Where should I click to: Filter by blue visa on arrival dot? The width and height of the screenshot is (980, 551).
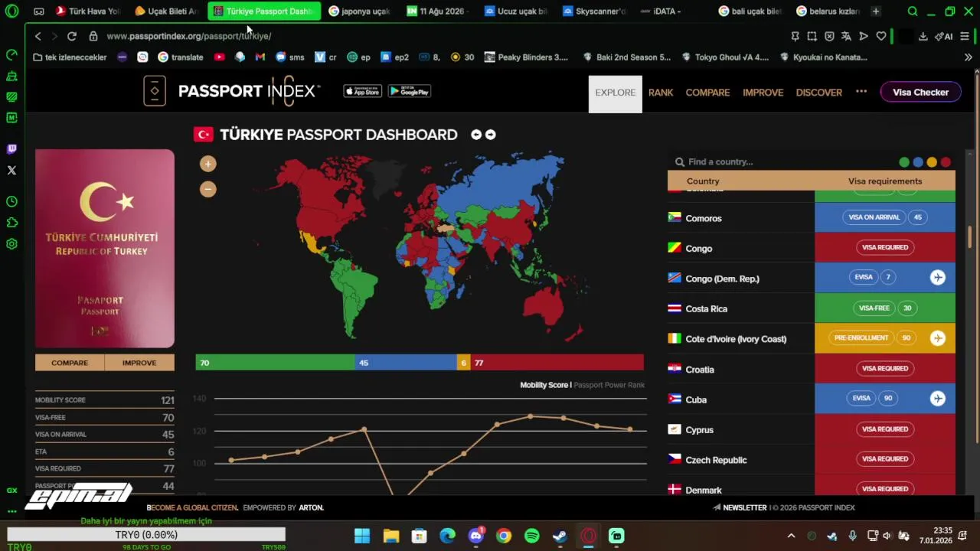click(x=918, y=162)
